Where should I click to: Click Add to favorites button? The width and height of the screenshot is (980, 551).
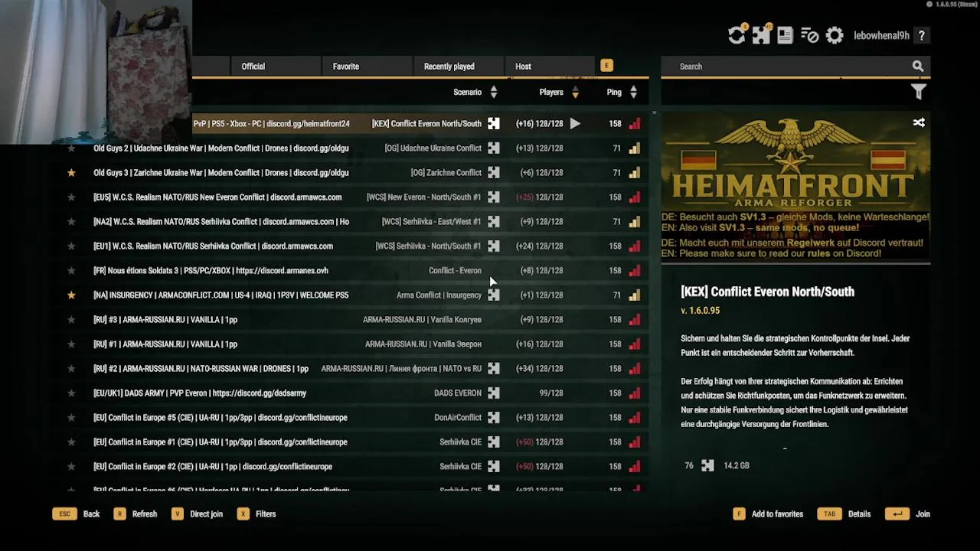pyautogui.click(x=768, y=514)
